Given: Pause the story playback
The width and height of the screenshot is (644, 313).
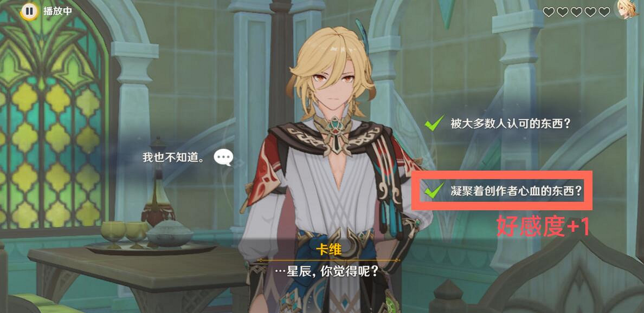Looking at the screenshot, I should [x=29, y=11].
